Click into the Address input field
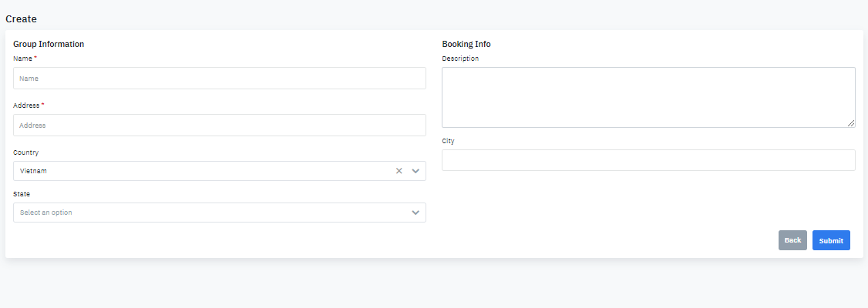Viewport: 868px width, 308px height. pyautogui.click(x=219, y=126)
